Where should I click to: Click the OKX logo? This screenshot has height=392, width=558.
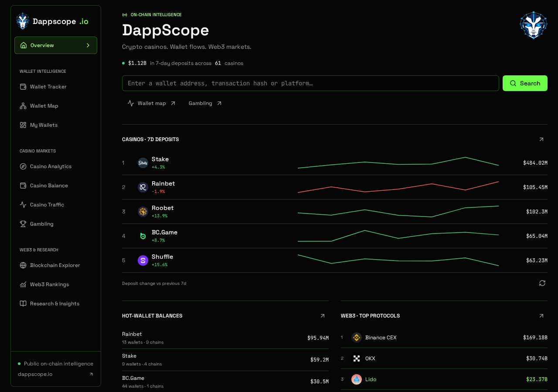click(x=357, y=358)
